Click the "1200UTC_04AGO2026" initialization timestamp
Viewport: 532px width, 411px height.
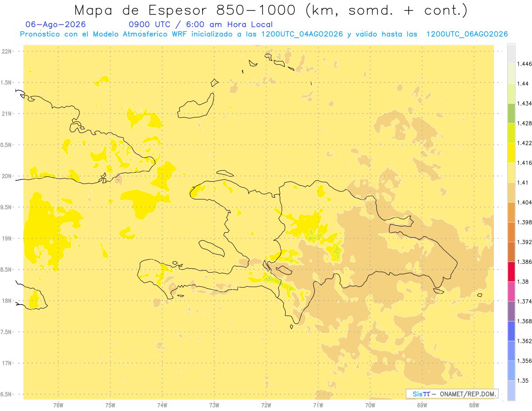pos(302,34)
